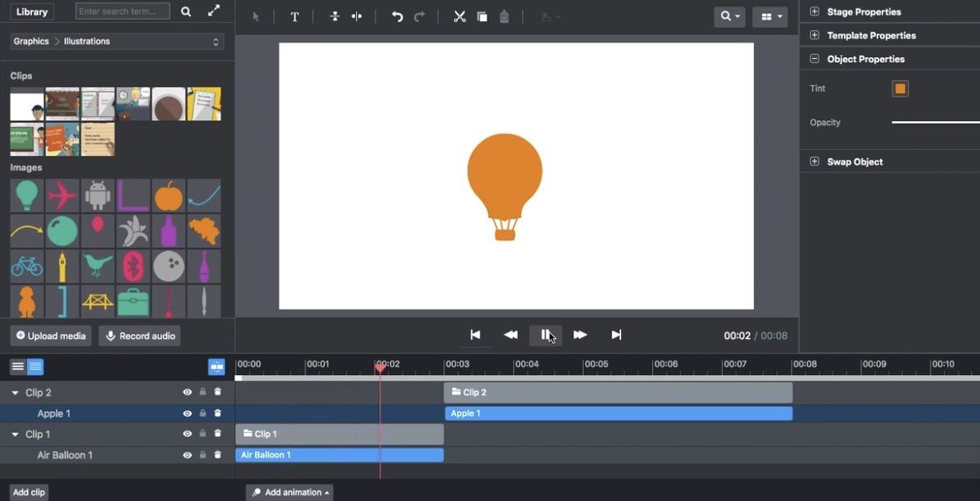Delete the Apple 1 layer
Image resolution: width=980 pixels, height=501 pixels.
(x=217, y=413)
